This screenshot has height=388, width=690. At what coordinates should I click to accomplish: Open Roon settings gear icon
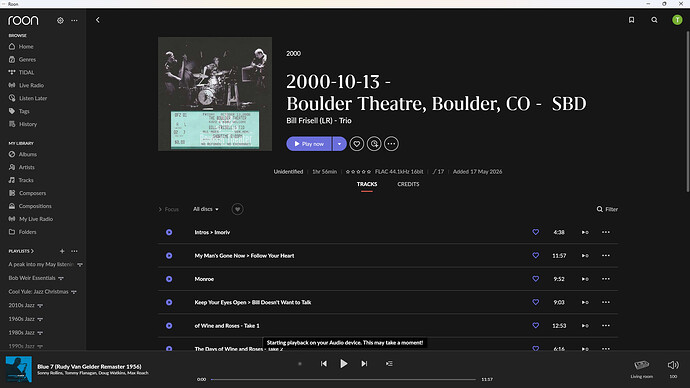point(60,20)
